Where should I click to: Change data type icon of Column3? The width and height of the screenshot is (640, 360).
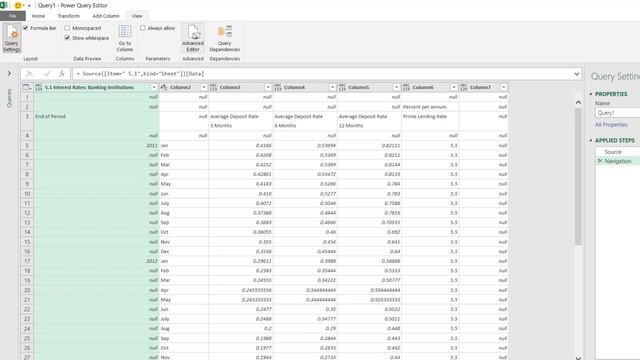[x=213, y=87]
